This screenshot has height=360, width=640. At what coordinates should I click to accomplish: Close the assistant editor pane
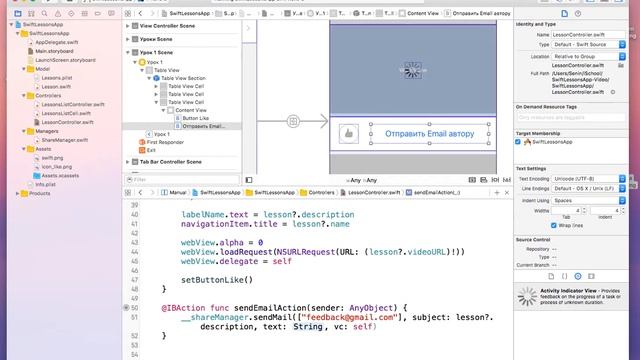coord(507,192)
